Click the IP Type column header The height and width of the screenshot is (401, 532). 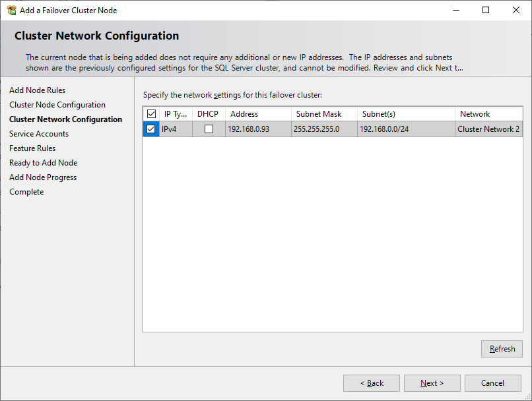176,114
